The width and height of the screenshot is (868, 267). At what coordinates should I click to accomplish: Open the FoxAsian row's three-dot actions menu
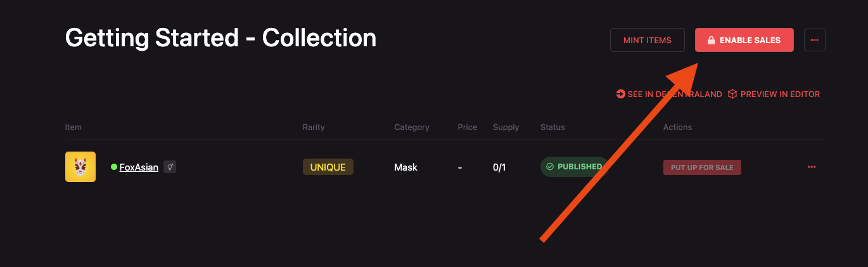tap(812, 167)
